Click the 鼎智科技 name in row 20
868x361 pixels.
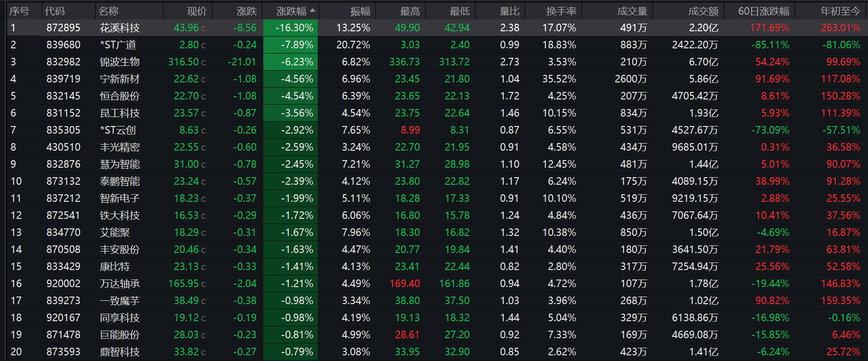[x=120, y=352]
